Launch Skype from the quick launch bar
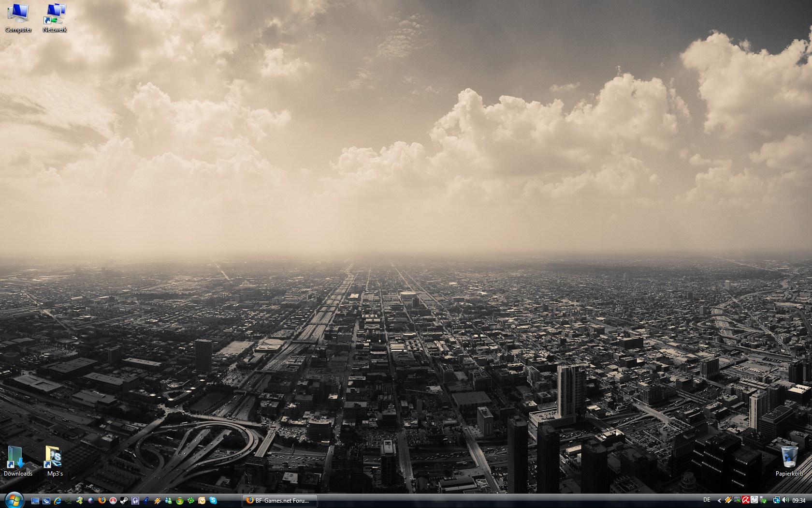812x508 pixels. (213, 501)
